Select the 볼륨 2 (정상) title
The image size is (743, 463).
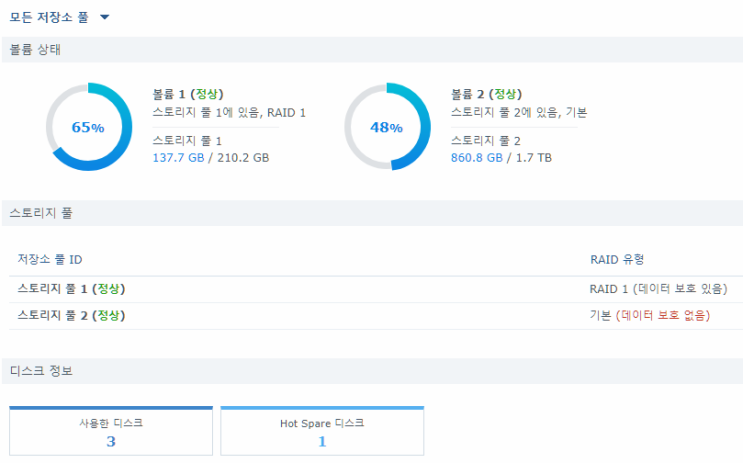tap(486, 94)
